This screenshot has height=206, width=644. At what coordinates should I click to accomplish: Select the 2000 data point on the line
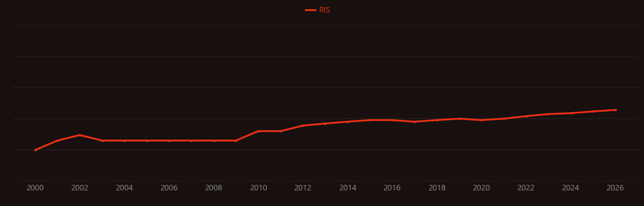click(35, 150)
